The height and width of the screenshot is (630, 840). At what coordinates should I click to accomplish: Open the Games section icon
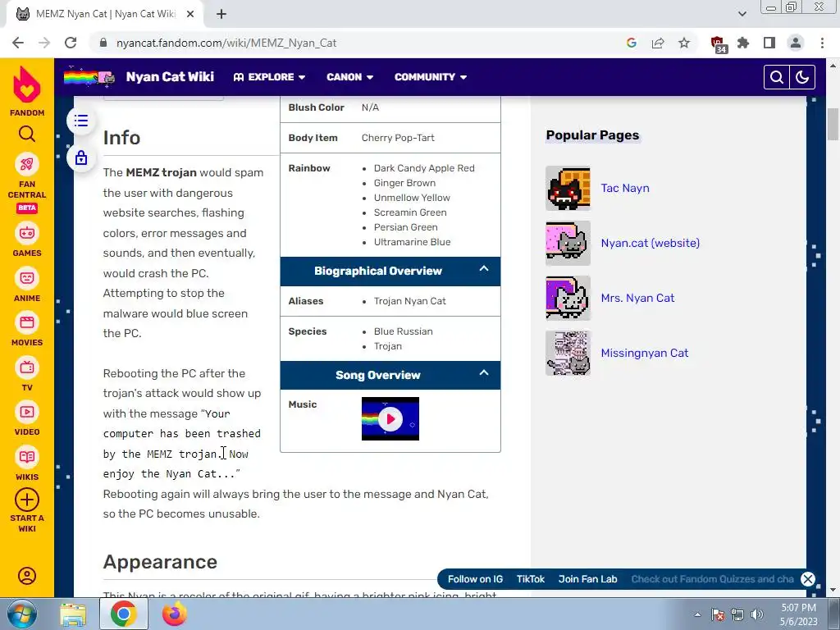pos(27,233)
